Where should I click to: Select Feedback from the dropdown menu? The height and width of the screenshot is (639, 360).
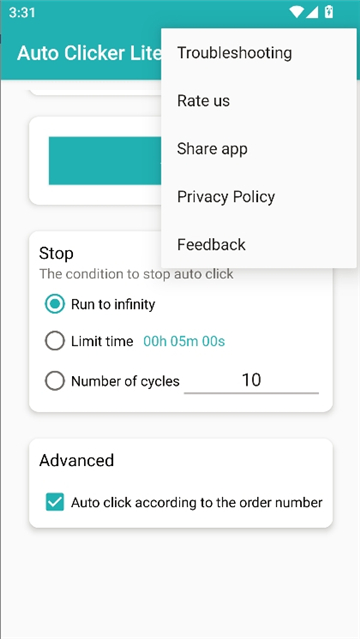click(x=259, y=245)
